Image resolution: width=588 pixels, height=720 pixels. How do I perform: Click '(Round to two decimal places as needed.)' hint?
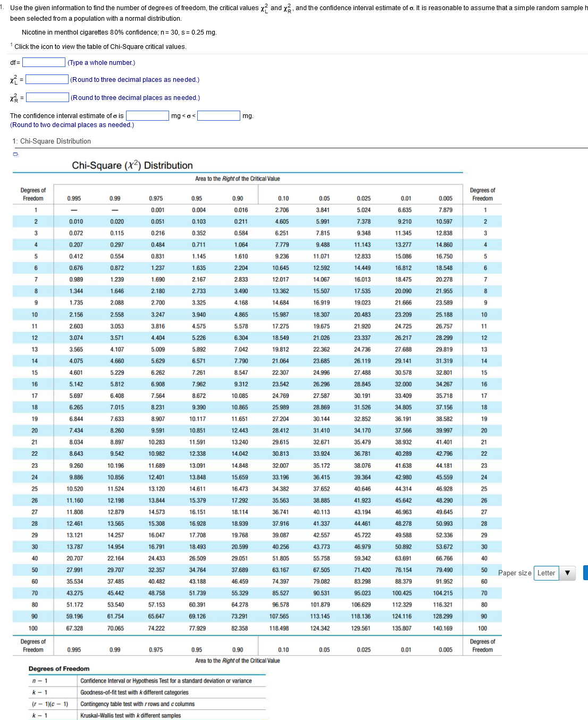tap(72, 125)
